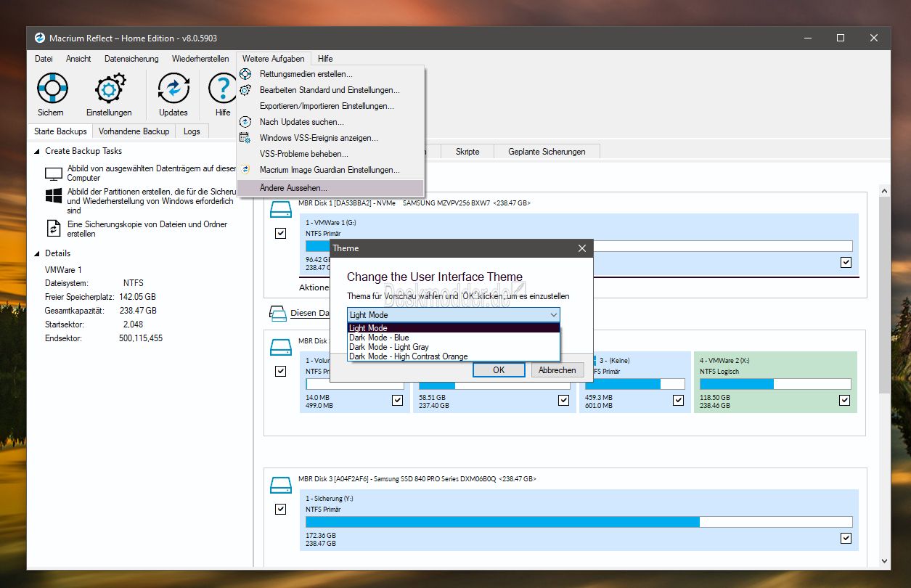This screenshot has height=588, width=911.
Task: Open Einstellungen gear icon in toolbar
Action: tap(110, 89)
